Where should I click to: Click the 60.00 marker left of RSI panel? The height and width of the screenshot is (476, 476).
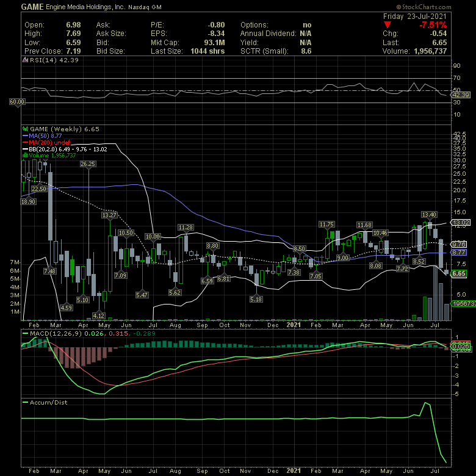(x=17, y=102)
